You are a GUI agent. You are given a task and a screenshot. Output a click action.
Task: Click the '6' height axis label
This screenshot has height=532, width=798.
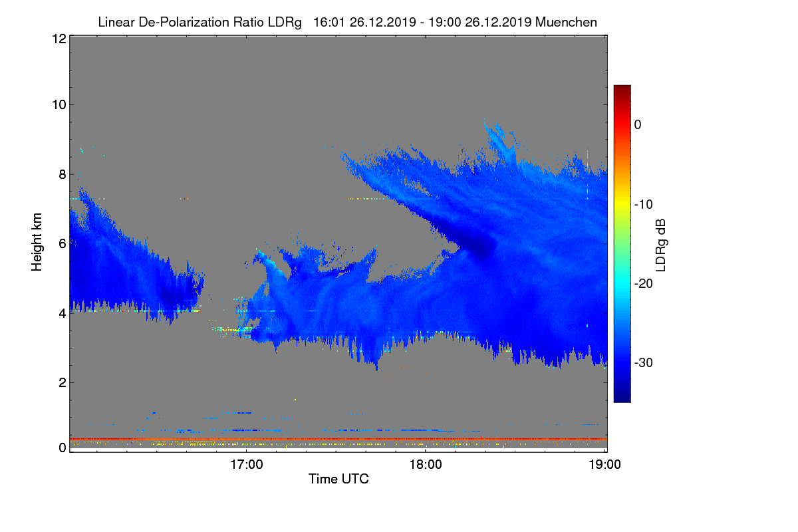[62, 243]
